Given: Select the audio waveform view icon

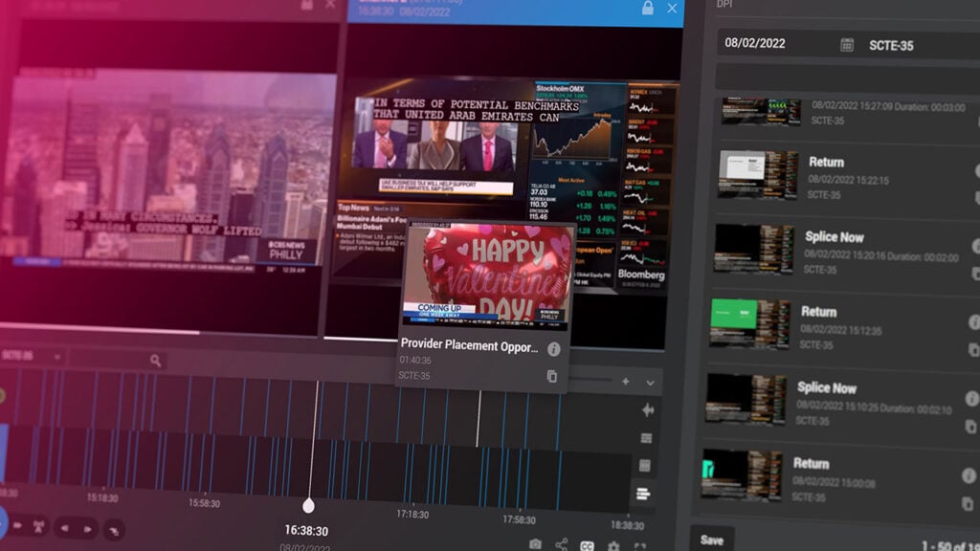Looking at the screenshot, I should [648, 409].
